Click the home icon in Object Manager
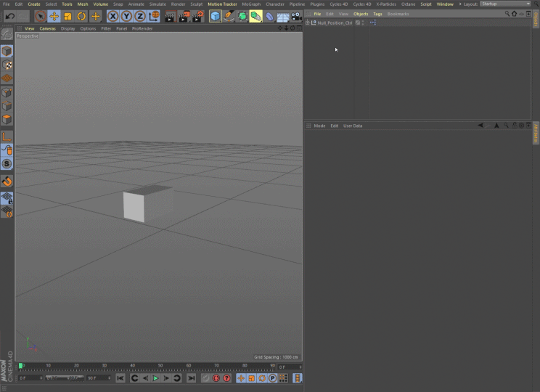Viewport: 540px width, 392px height. pyautogui.click(x=514, y=14)
